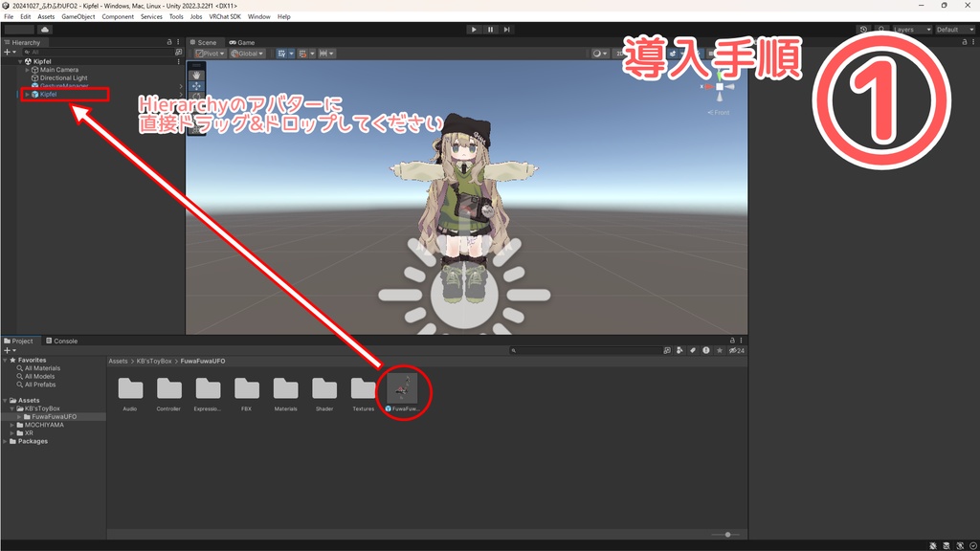Image resolution: width=980 pixels, height=551 pixels.
Task: Select the circled FuwaFuwa prefab thumbnail
Action: (x=404, y=386)
